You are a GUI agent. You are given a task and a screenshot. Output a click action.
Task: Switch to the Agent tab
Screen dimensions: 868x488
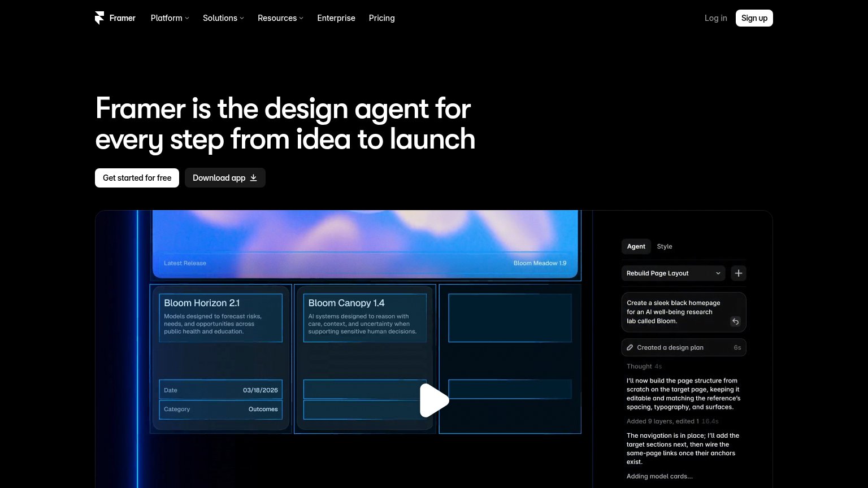(x=636, y=246)
